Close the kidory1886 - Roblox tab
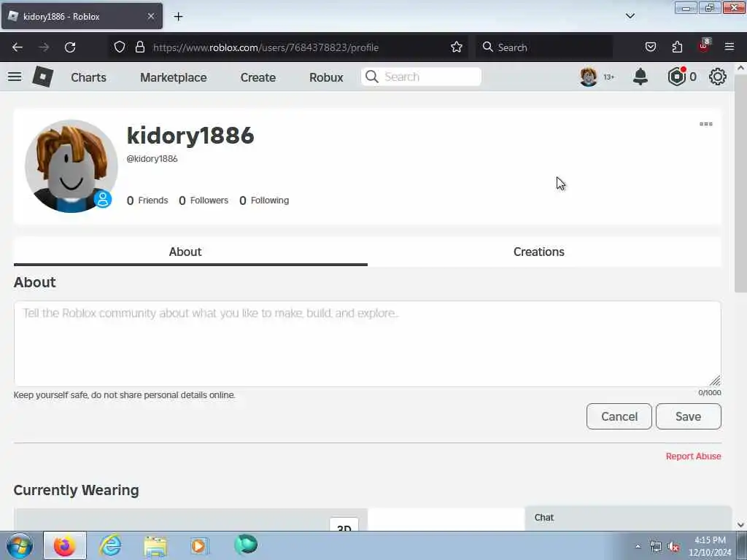This screenshot has height=560, width=747. tap(151, 16)
